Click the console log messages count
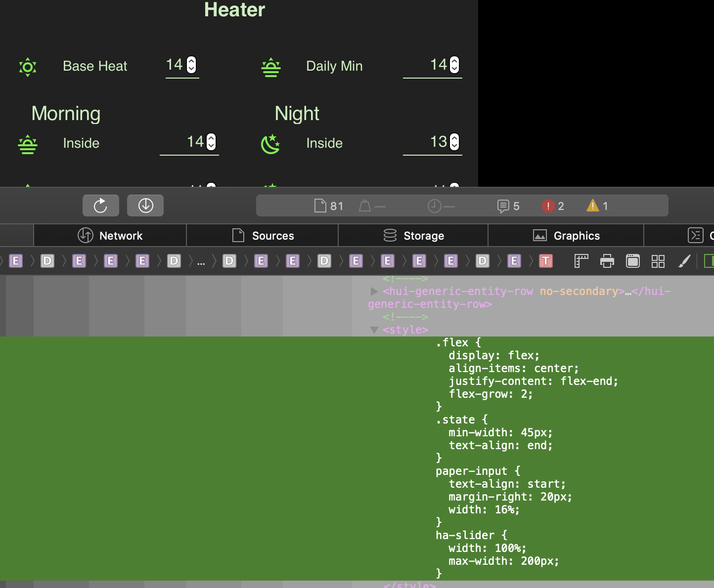This screenshot has width=714, height=588. [508, 206]
